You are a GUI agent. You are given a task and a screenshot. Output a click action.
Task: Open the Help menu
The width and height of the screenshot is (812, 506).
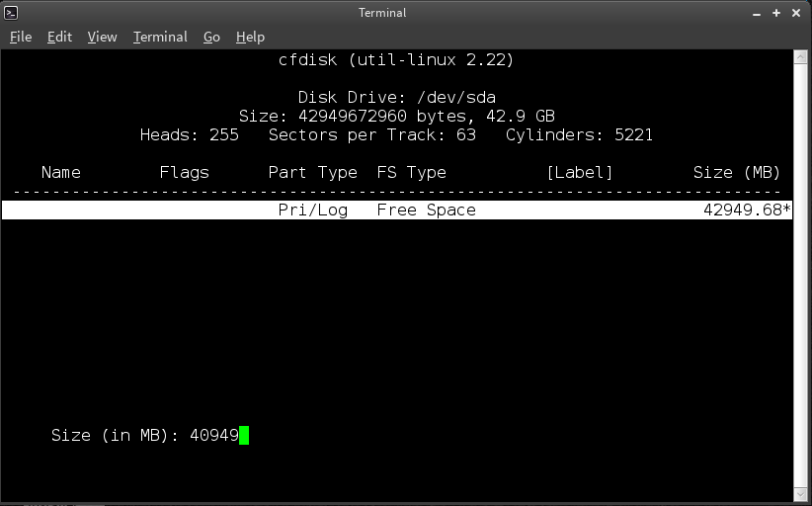pos(250,37)
